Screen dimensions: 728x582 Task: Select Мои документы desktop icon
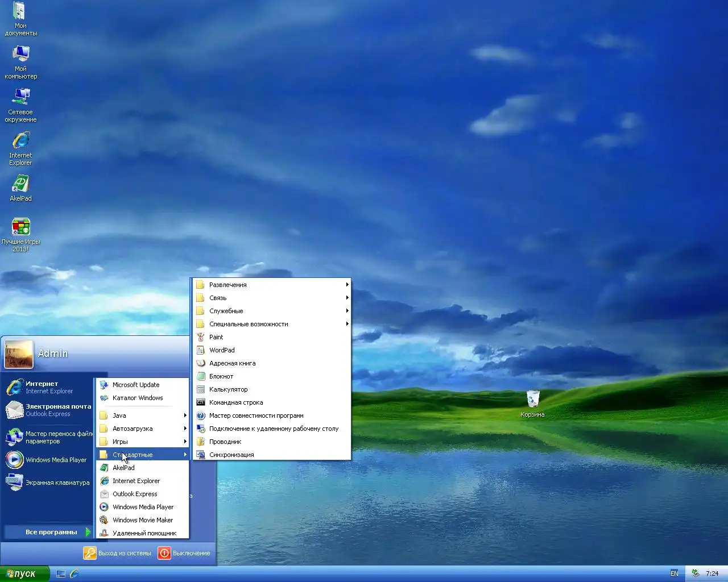tap(21, 19)
